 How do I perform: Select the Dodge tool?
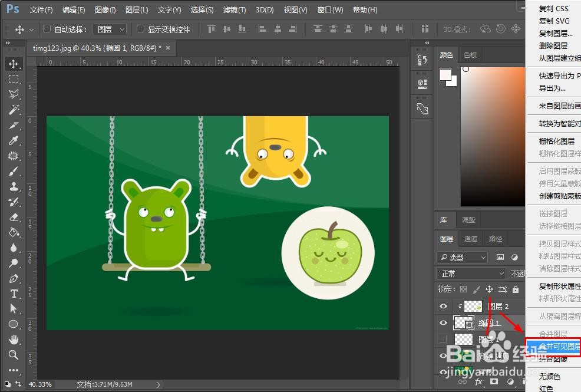click(x=14, y=263)
